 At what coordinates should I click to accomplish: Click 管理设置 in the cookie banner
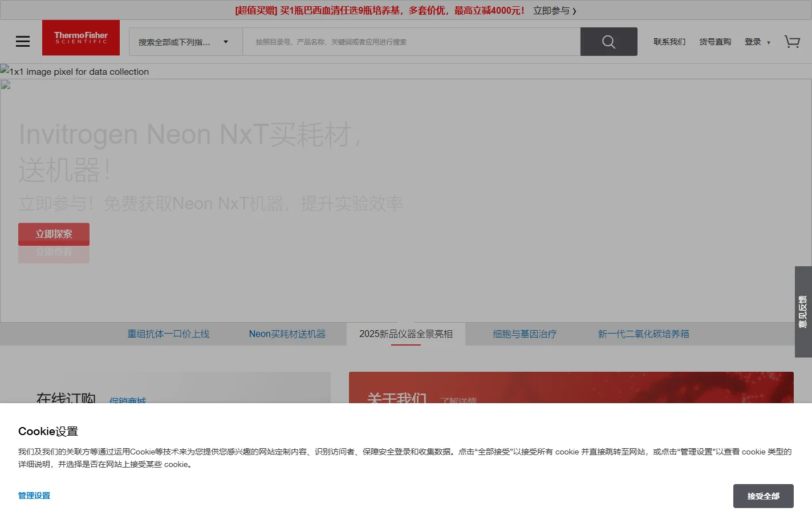(34, 496)
